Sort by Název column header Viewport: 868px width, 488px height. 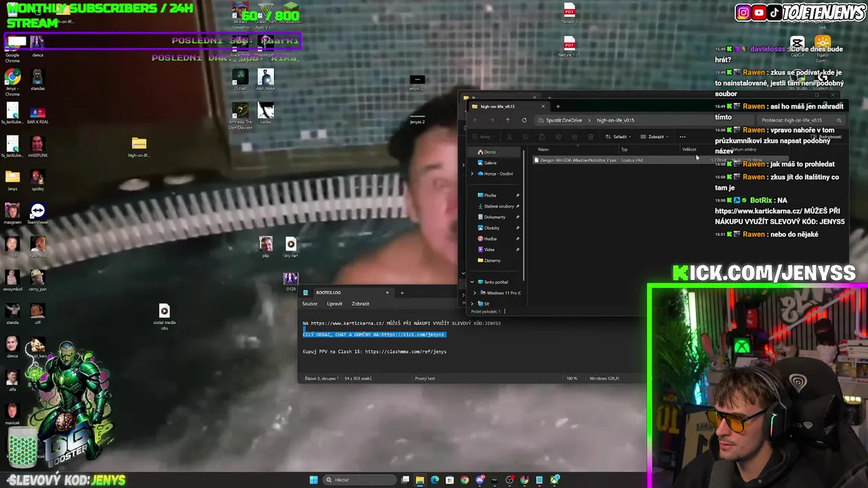click(543, 149)
